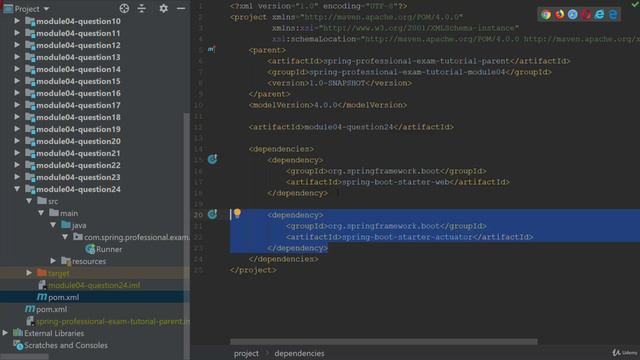The height and width of the screenshot is (360, 640).
Task: Click spring-boot-starter-web artifactId text
Action: pyautogui.click(x=395, y=182)
